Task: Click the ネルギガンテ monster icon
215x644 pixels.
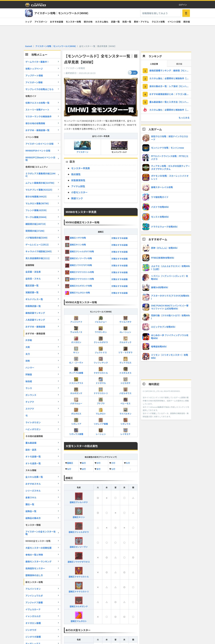Action: tap(76, 389)
